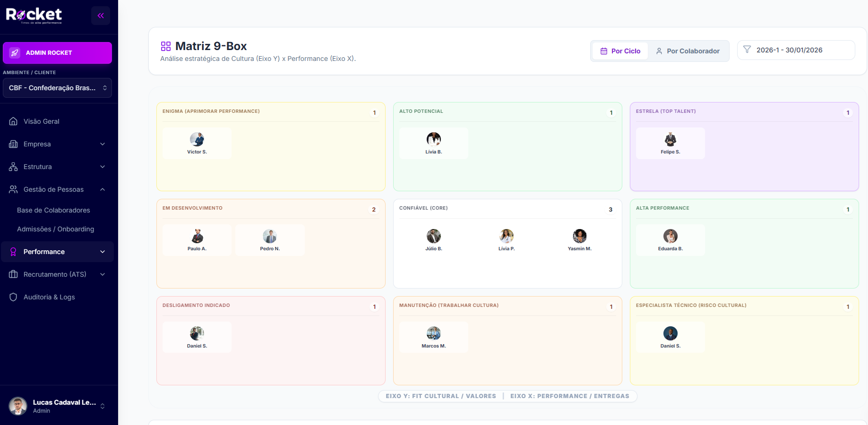Click the briefcase icon beside Recrutamento (ATS)

click(x=13, y=274)
